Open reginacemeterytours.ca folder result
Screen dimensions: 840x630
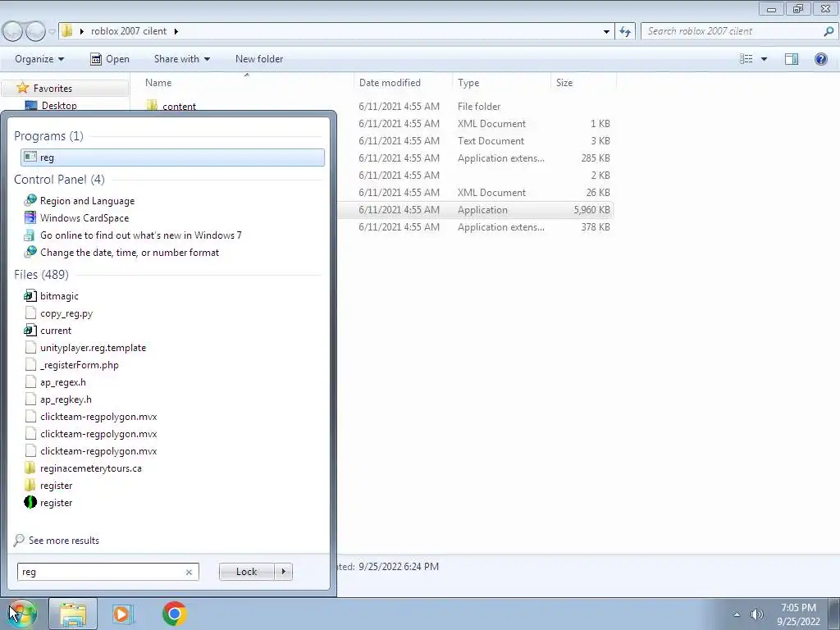83,468
